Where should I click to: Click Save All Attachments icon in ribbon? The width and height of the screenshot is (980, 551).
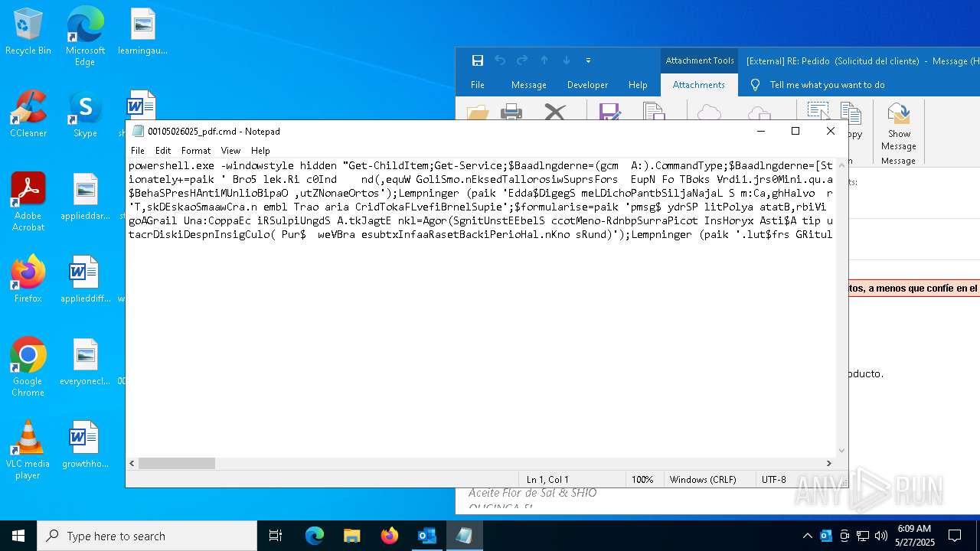click(x=653, y=112)
